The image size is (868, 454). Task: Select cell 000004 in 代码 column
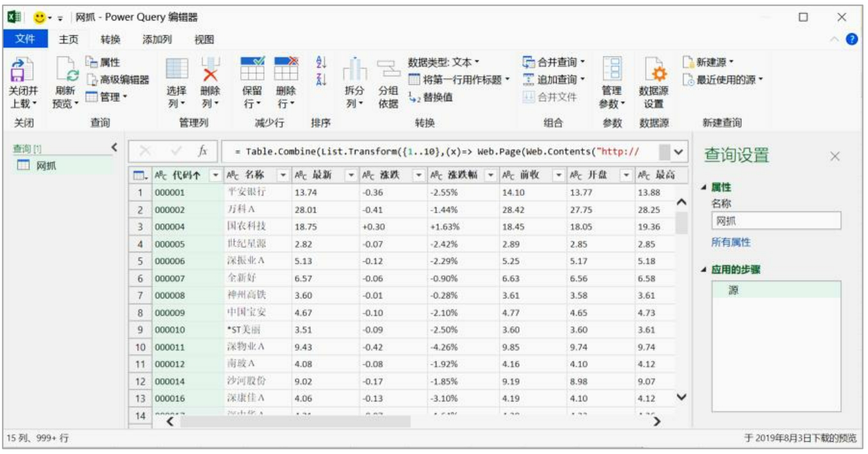[187, 227]
